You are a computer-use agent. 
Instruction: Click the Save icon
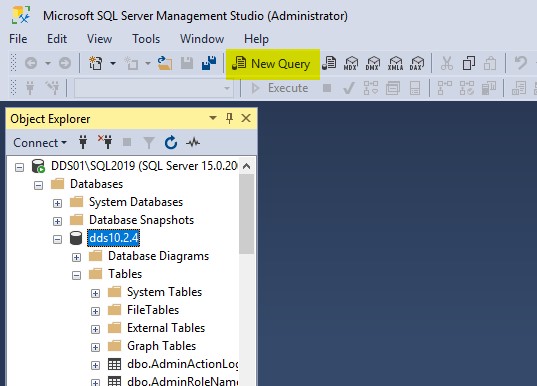coord(187,63)
